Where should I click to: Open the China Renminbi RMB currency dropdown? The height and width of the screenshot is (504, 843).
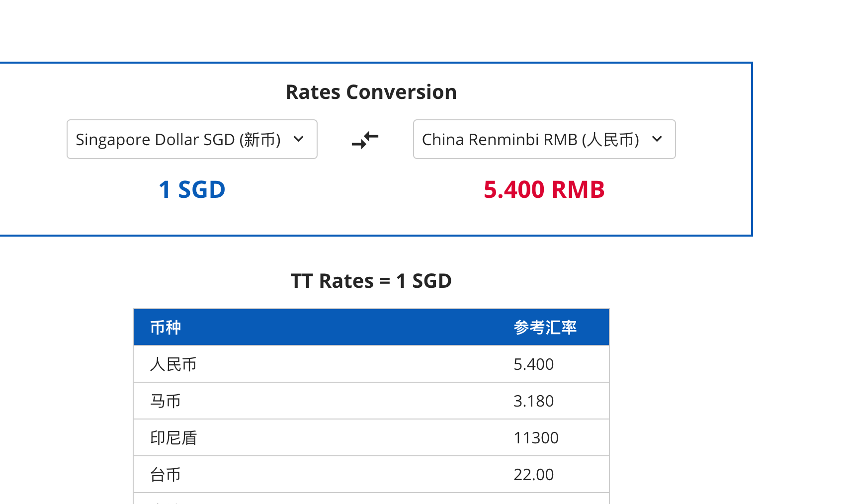coord(544,140)
